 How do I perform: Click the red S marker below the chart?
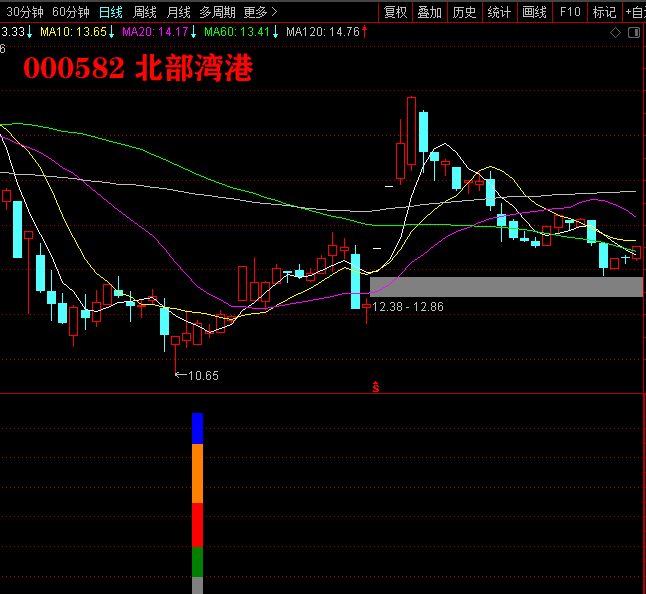(x=376, y=386)
